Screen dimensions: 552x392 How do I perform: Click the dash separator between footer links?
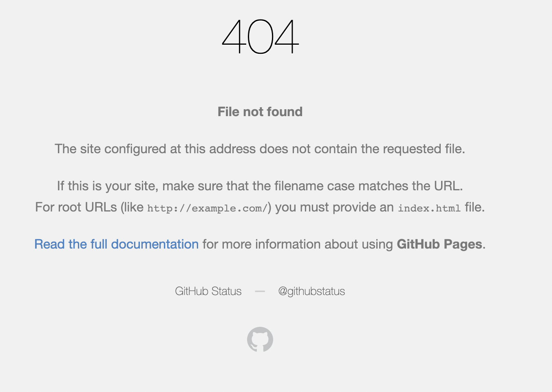pyautogui.click(x=260, y=291)
